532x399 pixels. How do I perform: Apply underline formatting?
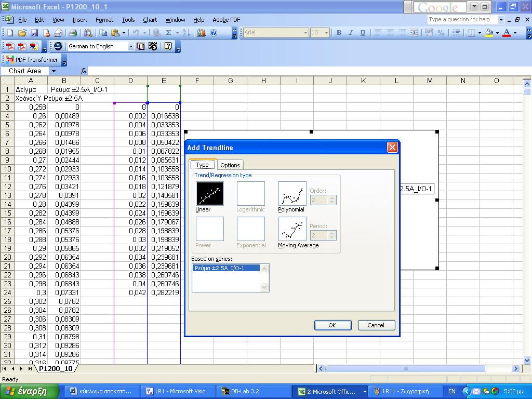(363, 33)
